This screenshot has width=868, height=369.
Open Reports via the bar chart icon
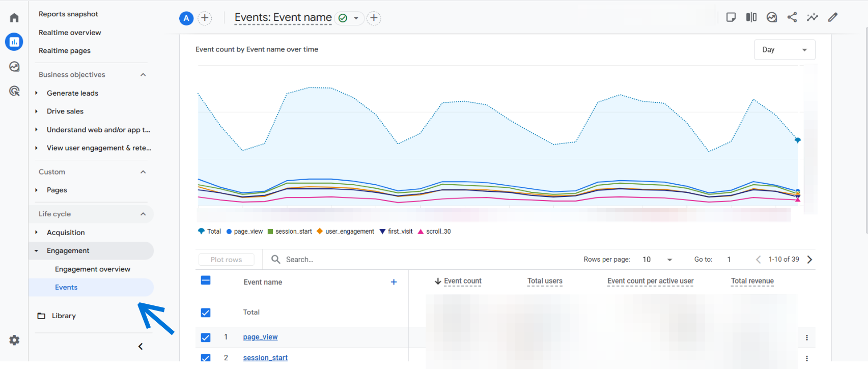point(14,42)
